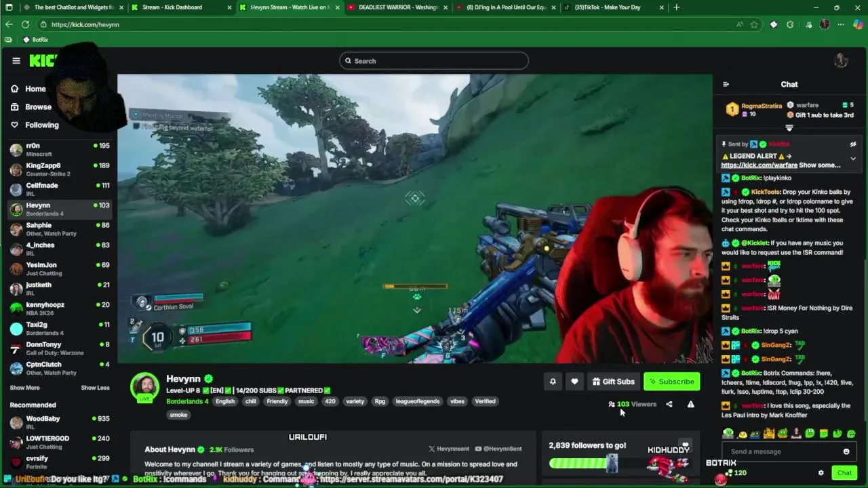868x488 pixels.
Task: Click the Search input field
Action: click(x=434, y=61)
